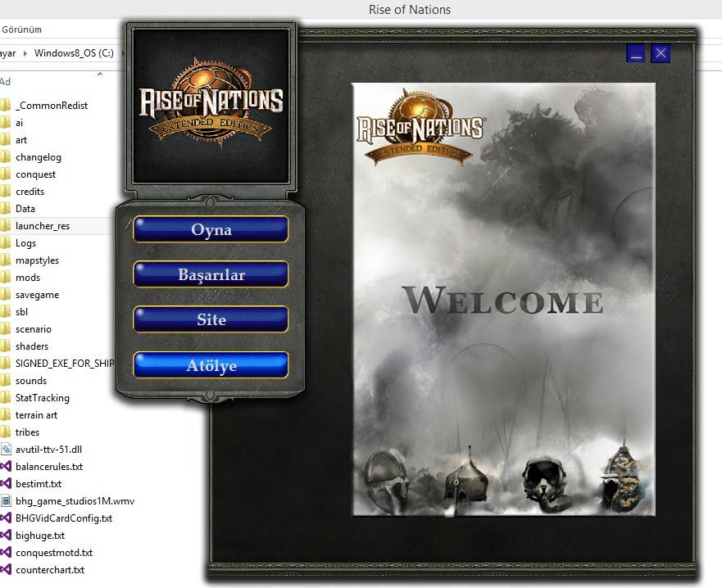Click the folder icon beside mods
Viewport: 722px width, 588px height.
[5, 277]
